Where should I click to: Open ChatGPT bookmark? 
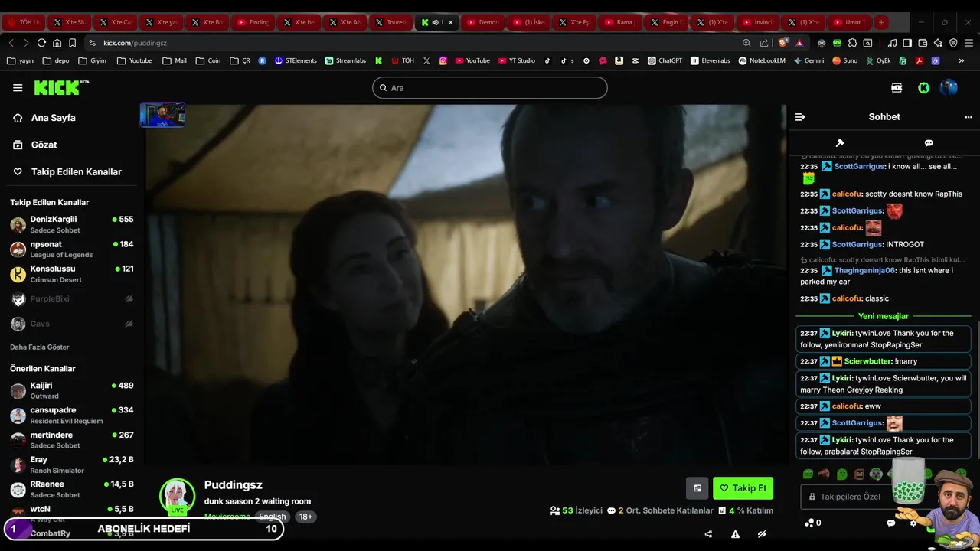coord(665,60)
